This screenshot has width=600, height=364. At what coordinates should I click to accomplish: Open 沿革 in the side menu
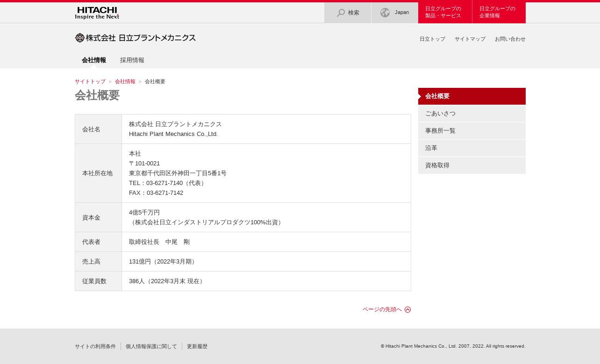[x=472, y=148]
